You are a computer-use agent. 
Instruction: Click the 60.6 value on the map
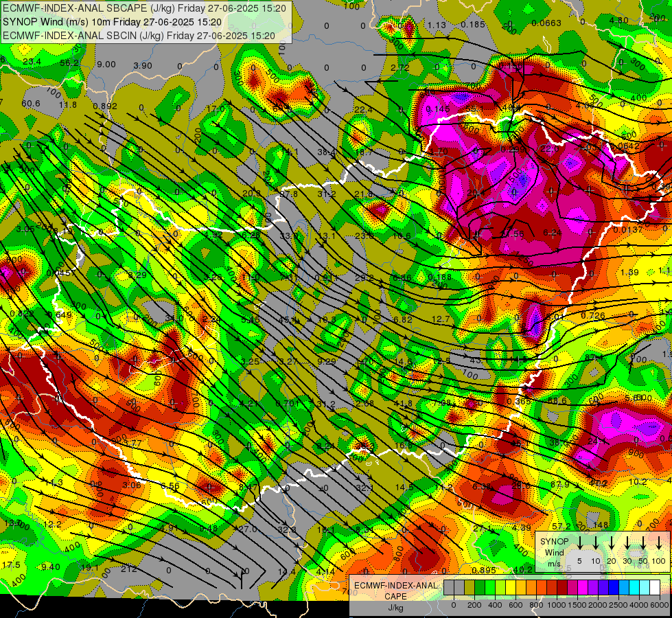30,104
